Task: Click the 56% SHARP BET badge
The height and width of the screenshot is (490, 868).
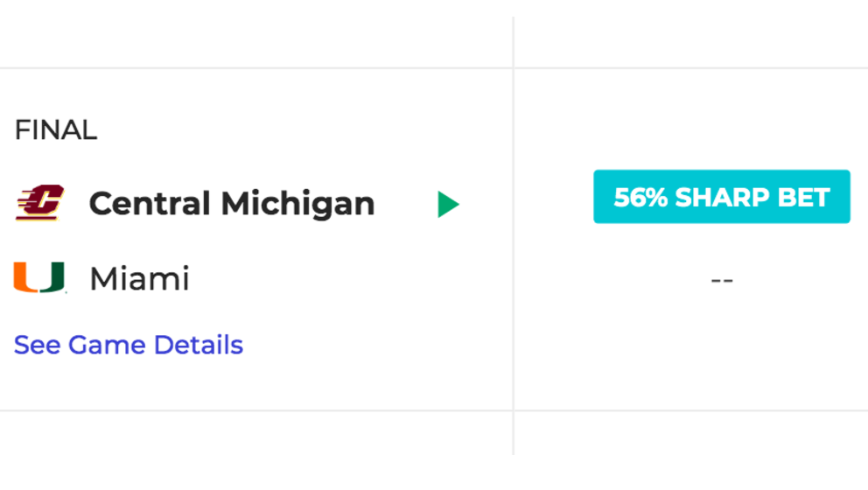Action: pyautogui.click(x=722, y=197)
